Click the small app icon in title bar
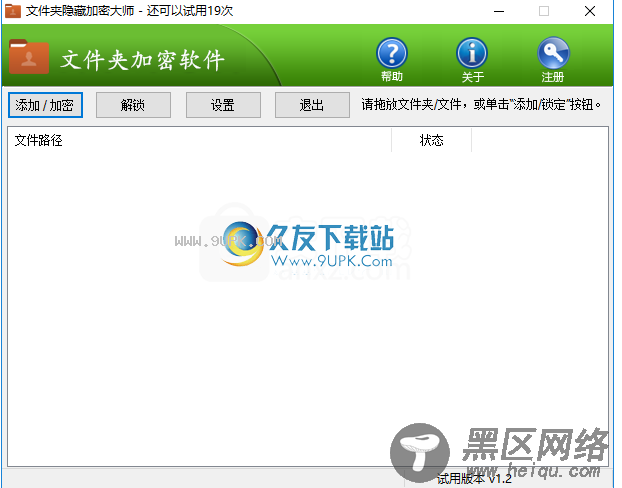The height and width of the screenshot is (488, 622). click(x=13, y=11)
